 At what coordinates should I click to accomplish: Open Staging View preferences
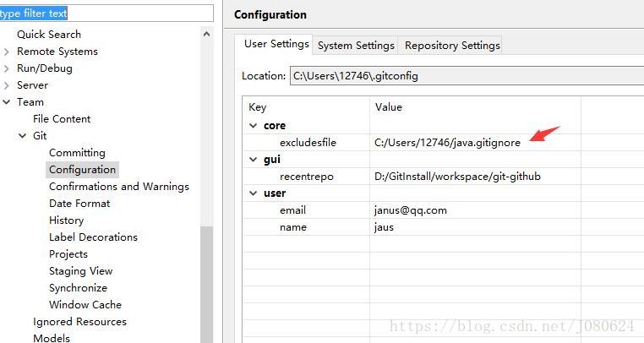80,271
